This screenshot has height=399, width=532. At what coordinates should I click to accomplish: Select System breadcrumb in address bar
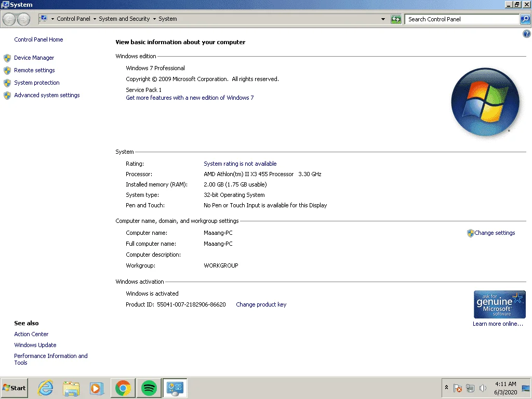tap(168, 19)
